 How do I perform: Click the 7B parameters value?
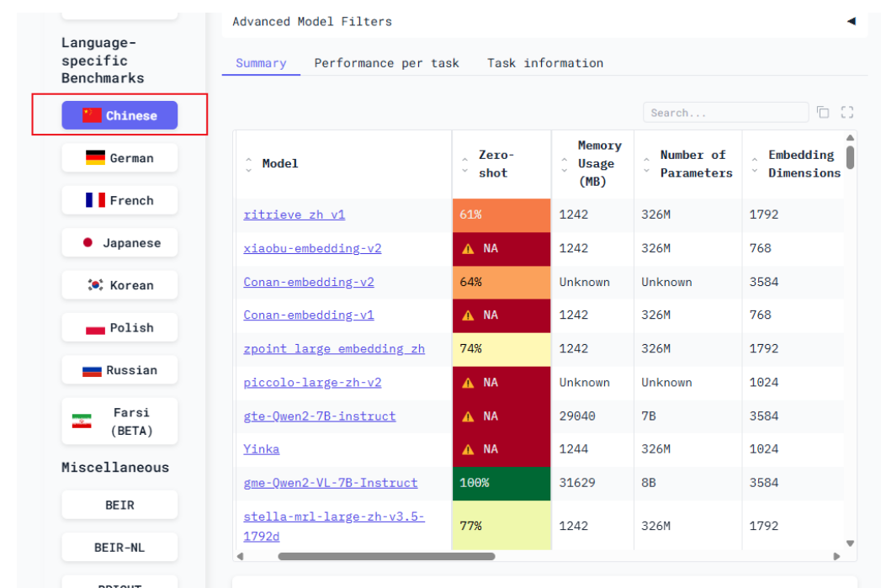point(649,416)
